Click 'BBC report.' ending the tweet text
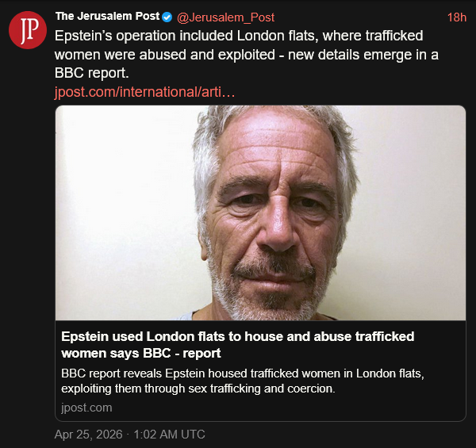 pyautogui.click(x=92, y=71)
